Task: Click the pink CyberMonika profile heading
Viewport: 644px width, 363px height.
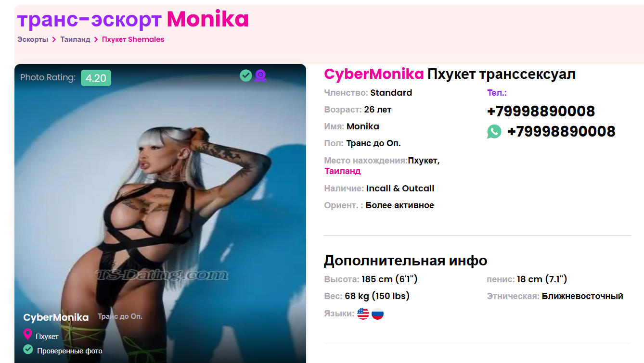Action: point(374,74)
